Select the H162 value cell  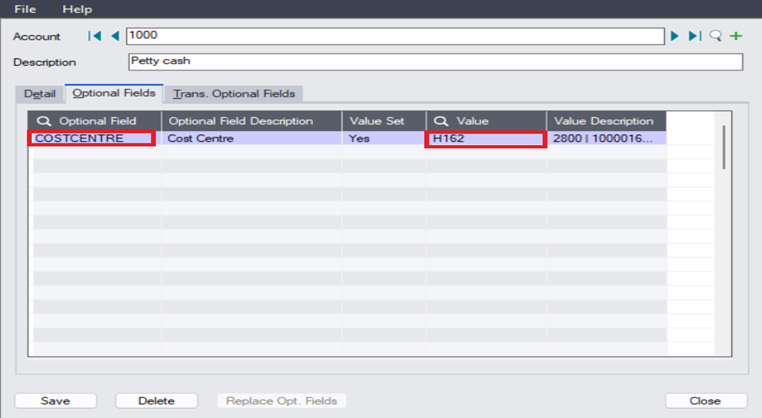click(485, 139)
